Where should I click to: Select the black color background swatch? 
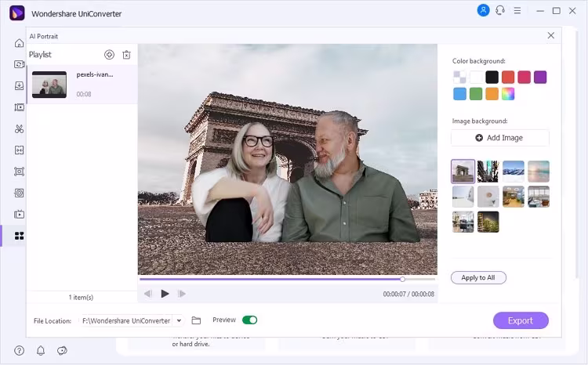(492, 78)
